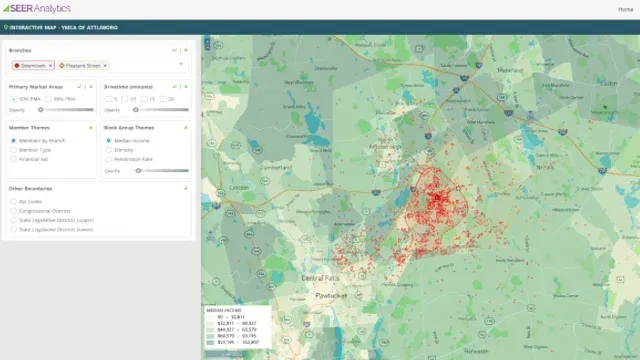
Task: Click the checkmark in the Drivetime panel header
Action: (x=174, y=87)
